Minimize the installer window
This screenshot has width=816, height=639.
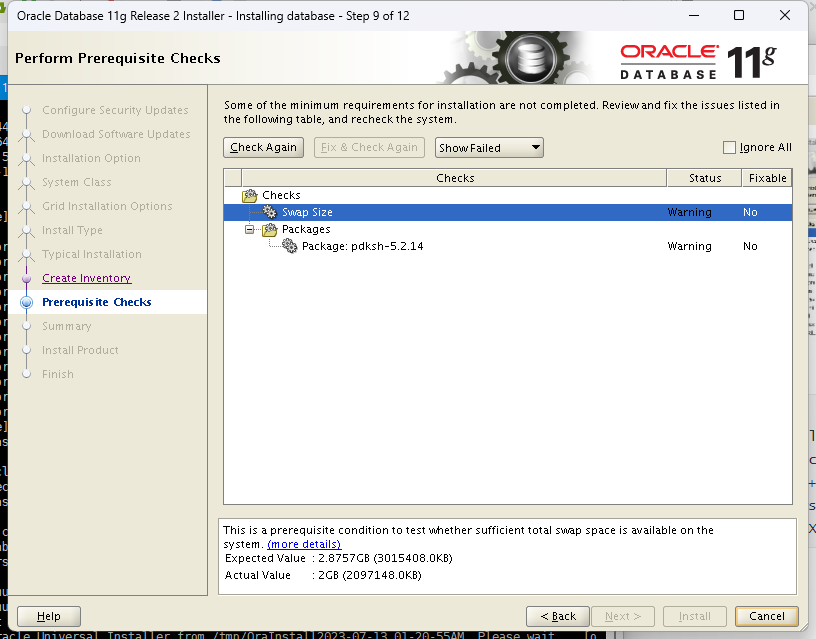[694, 16]
